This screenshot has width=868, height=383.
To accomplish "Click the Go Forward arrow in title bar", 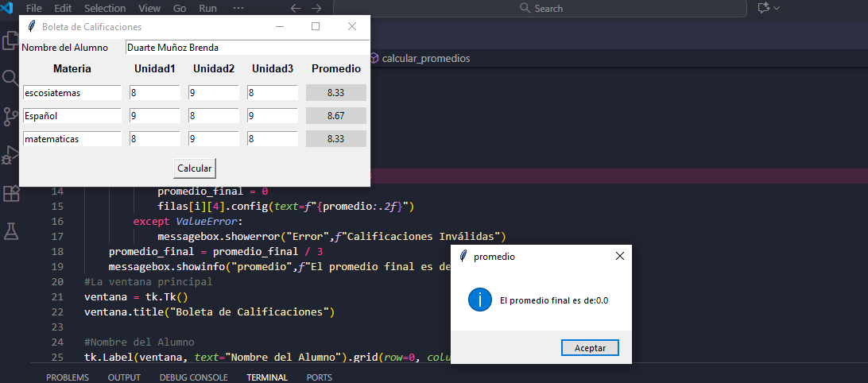I will 317,8.
